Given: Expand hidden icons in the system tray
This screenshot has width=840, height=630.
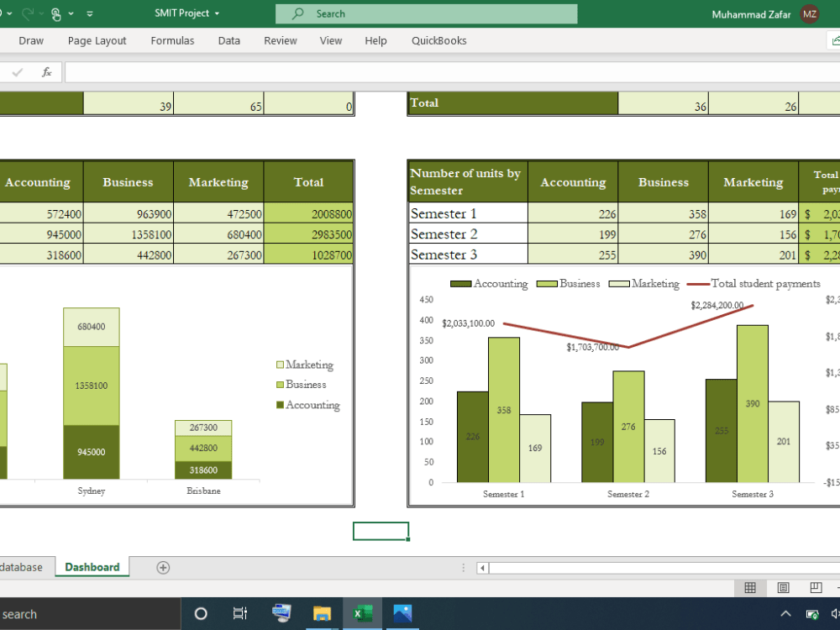Looking at the screenshot, I should pos(785,613).
